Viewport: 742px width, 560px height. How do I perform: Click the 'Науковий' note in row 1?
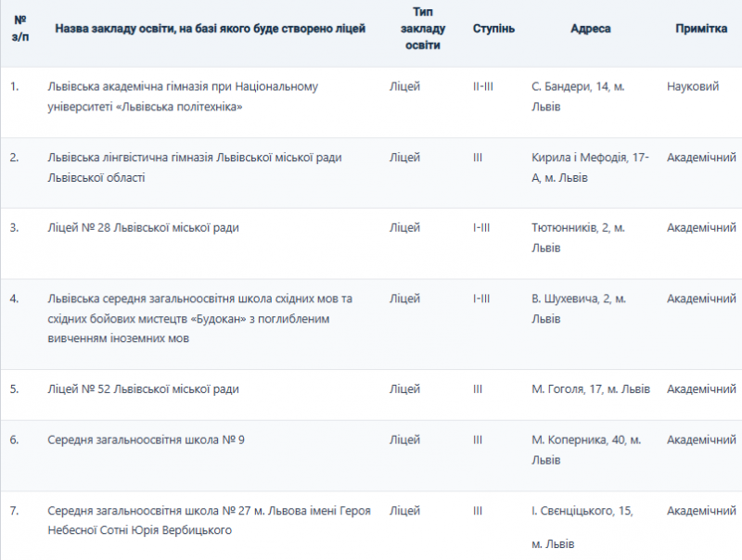tap(693, 87)
